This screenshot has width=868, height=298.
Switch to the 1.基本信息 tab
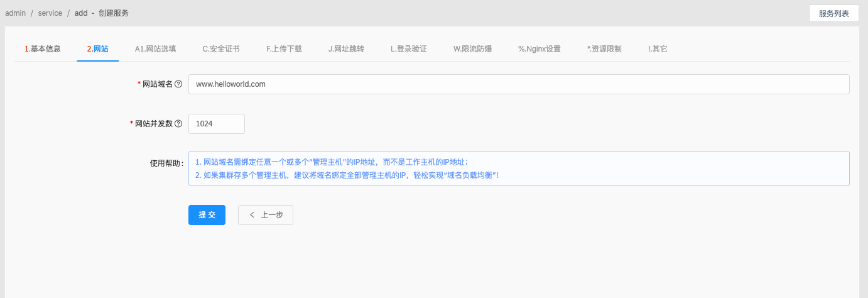[43, 49]
